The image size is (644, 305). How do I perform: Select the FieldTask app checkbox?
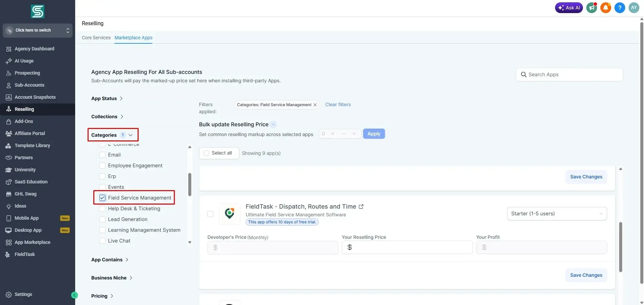coord(210,214)
